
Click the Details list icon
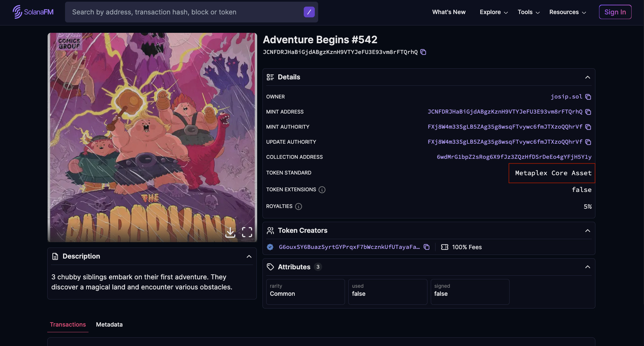[270, 77]
